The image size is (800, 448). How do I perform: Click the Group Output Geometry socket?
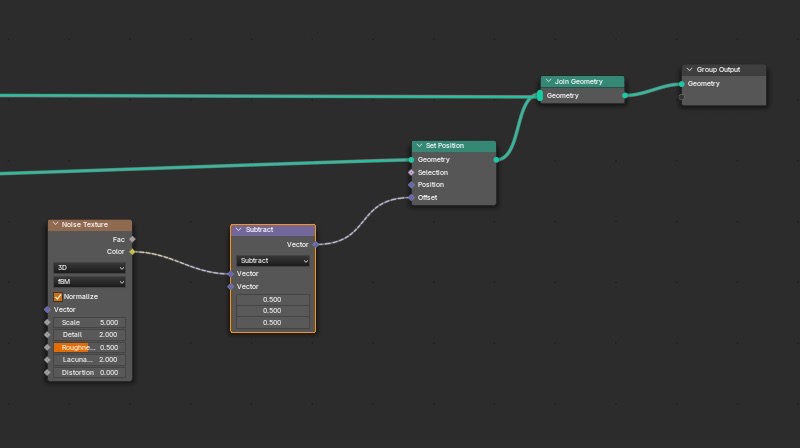point(682,84)
